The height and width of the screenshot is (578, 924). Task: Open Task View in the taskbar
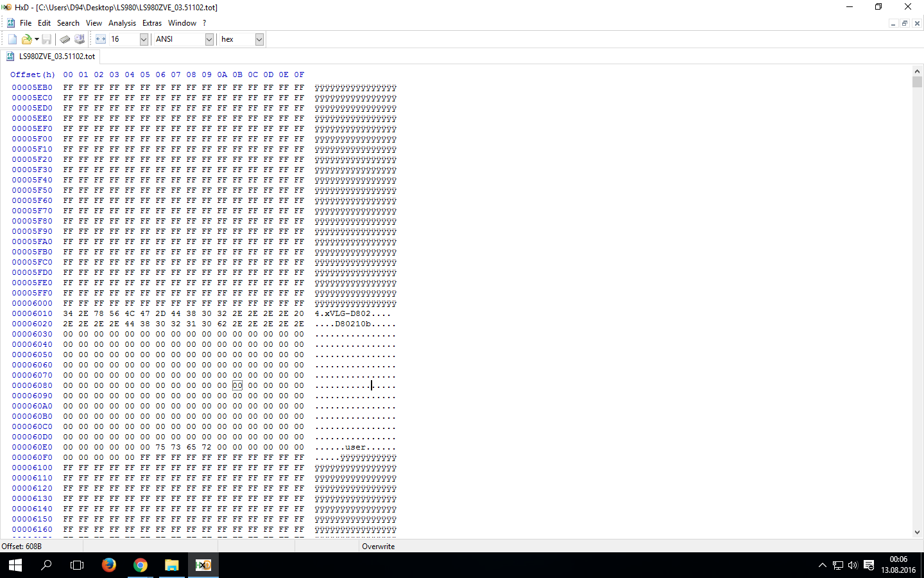[x=77, y=565]
